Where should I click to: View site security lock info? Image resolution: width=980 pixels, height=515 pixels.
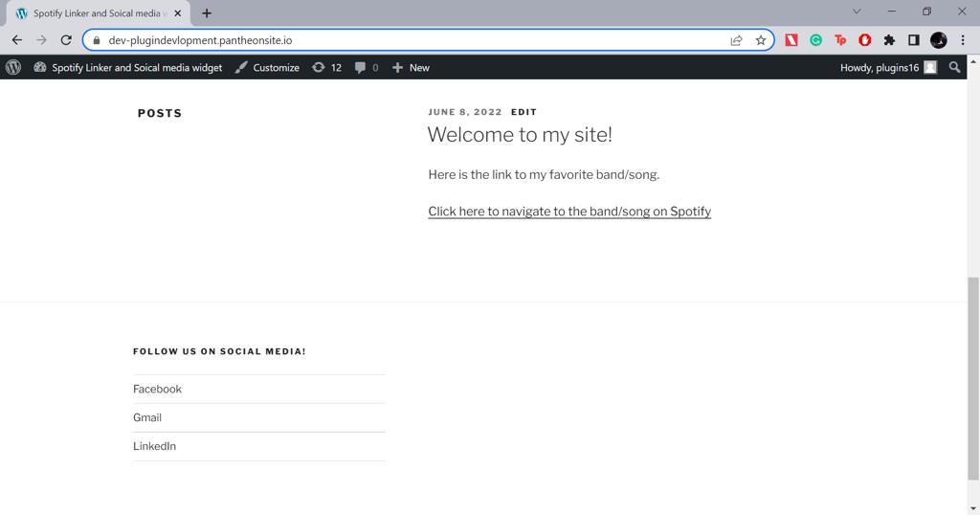[x=97, y=40]
